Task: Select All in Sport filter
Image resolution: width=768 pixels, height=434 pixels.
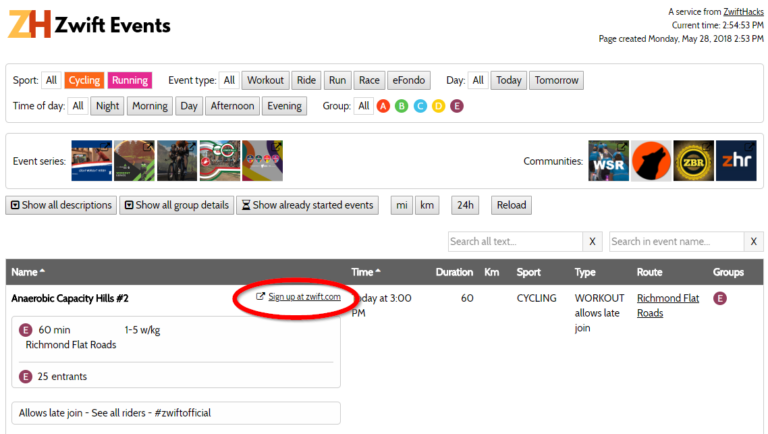Action: coord(51,80)
